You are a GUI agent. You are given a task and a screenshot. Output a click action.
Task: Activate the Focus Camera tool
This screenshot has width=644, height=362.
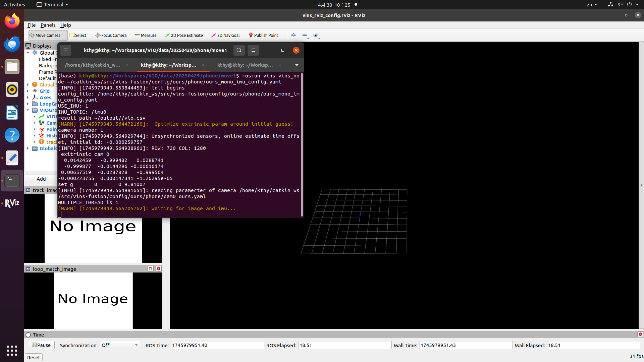(111, 35)
